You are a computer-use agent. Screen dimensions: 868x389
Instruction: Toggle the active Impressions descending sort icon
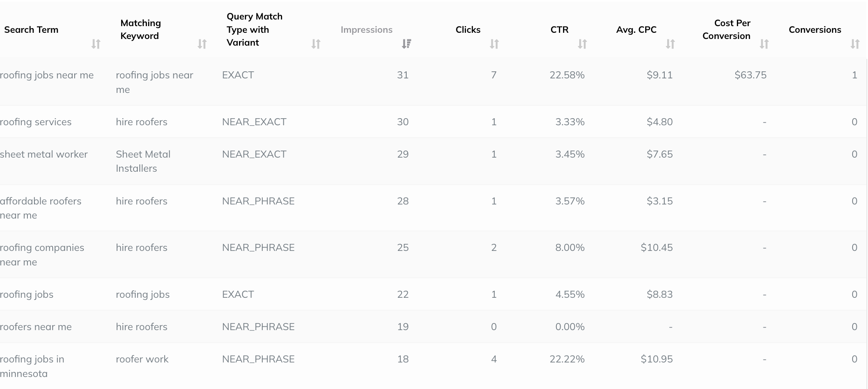(x=406, y=44)
